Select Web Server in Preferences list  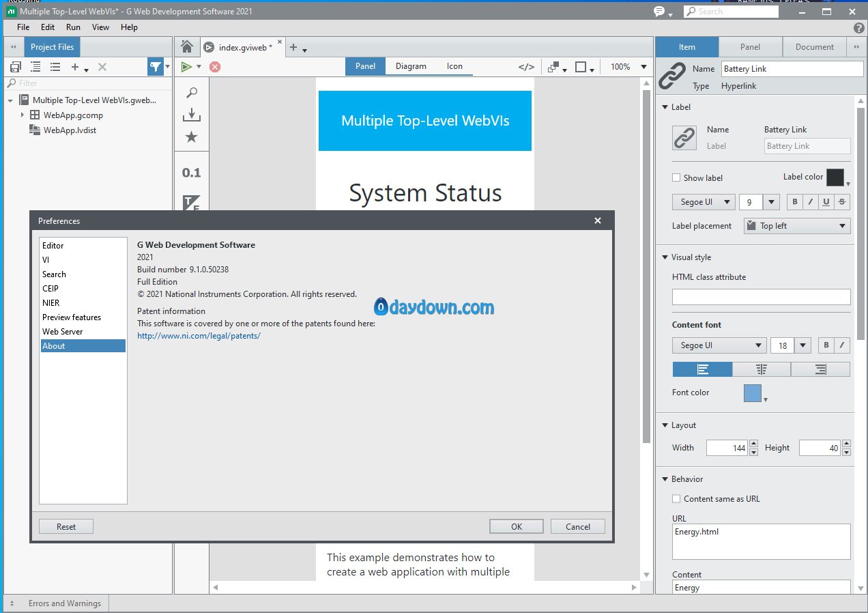[x=83, y=332]
